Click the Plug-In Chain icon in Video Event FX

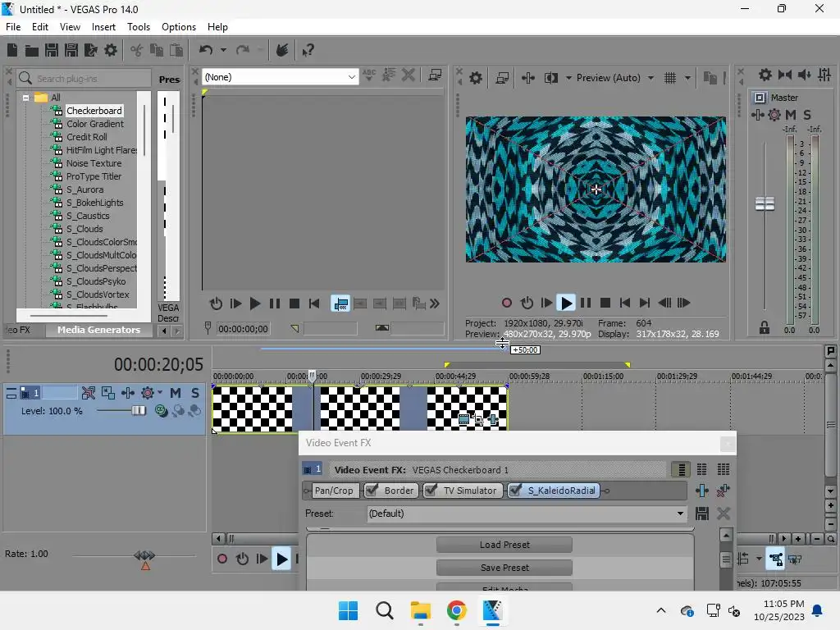pos(702,491)
